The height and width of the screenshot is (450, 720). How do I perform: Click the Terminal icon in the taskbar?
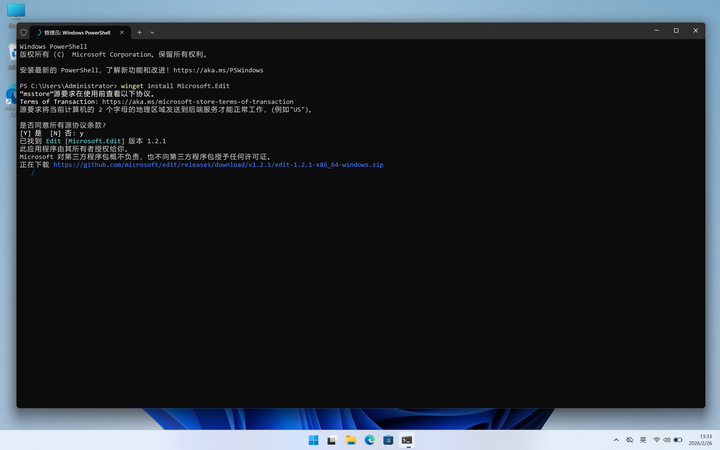(407, 440)
